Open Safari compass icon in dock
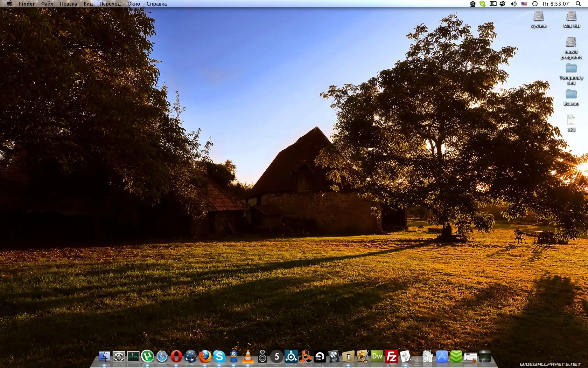The width and height of the screenshot is (588, 368). point(162,356)
